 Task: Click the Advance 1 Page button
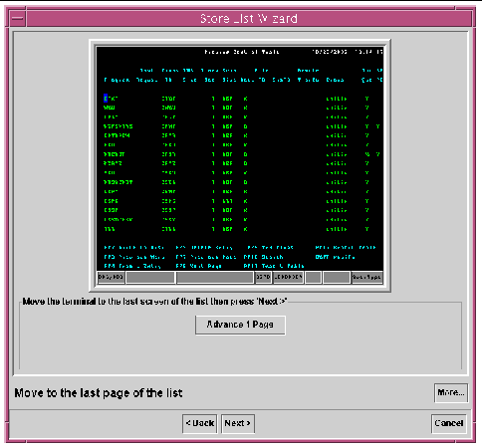(x=240, y=325)
